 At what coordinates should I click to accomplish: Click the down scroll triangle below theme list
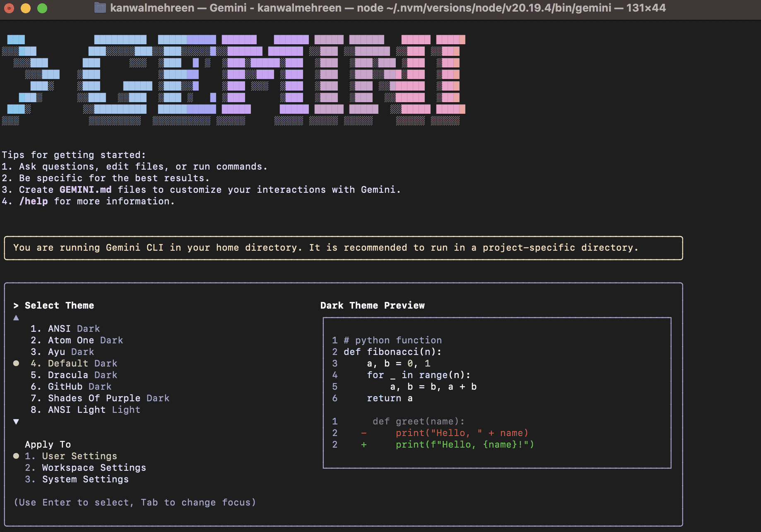coord(16,422)
